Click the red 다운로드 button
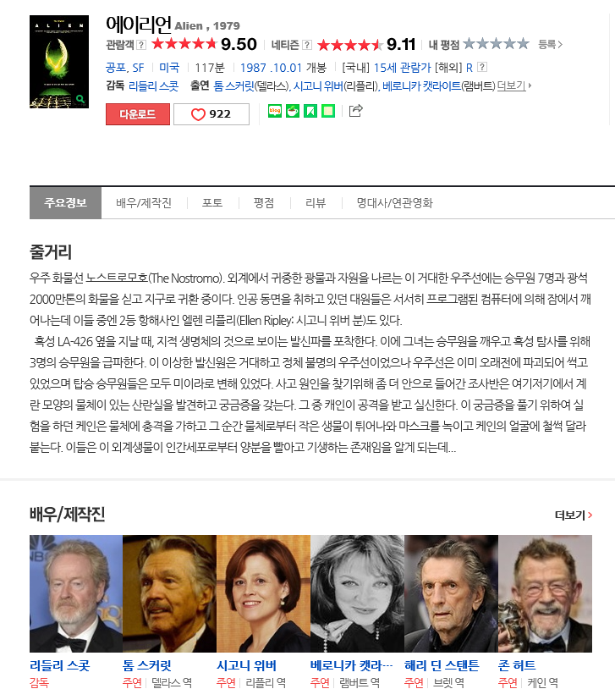Screen dimensions: 615x700 tap(137, 114)
